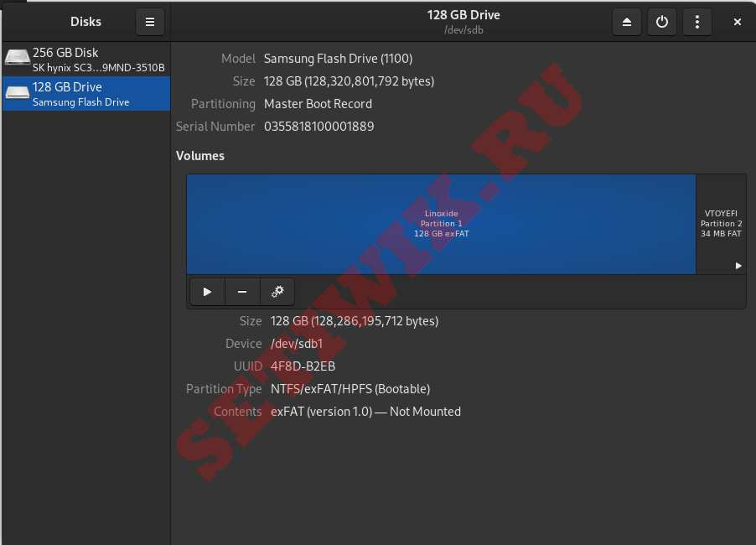This screenshot has height=545, width=756.
Task: Open the three-dot drive options menu
Action: [x=697, y=22]
